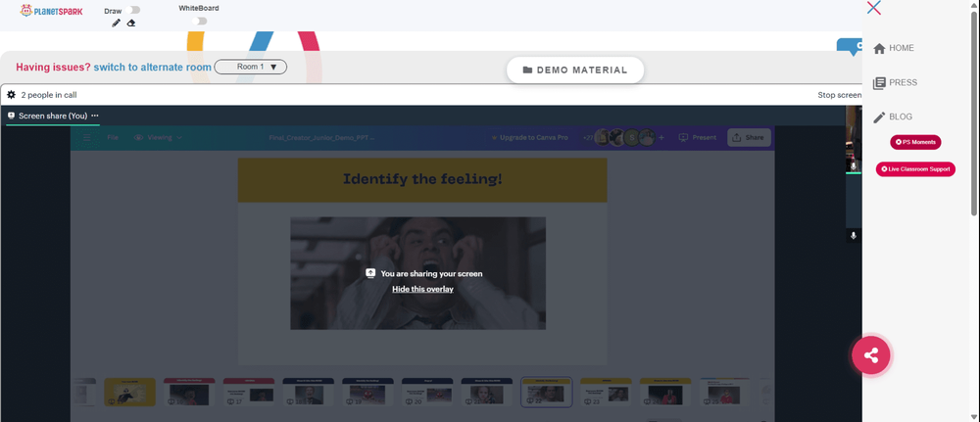
Task: Open Canva File menu
Action: [113, 137]
